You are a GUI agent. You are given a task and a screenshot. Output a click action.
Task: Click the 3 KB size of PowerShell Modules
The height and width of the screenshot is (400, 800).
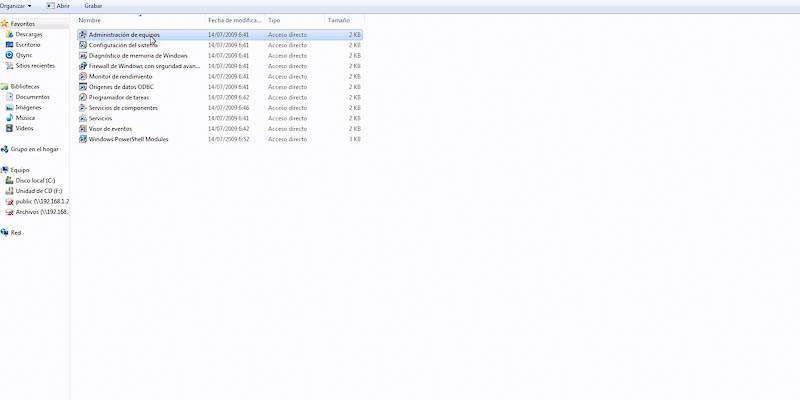coord(355,139)
